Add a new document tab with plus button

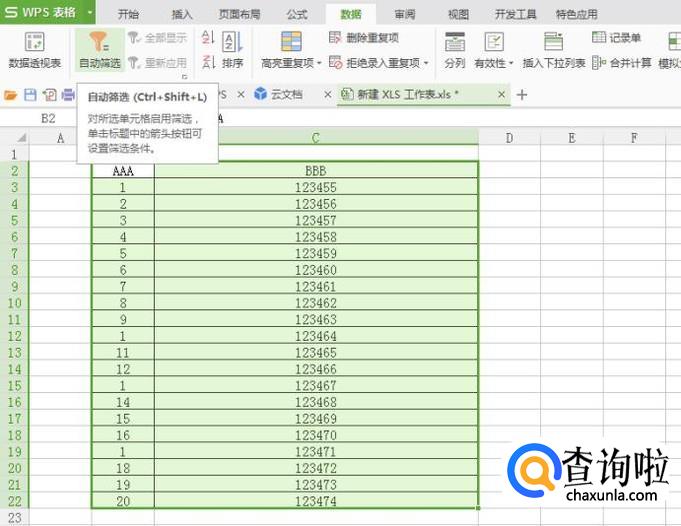pos(521,94)
